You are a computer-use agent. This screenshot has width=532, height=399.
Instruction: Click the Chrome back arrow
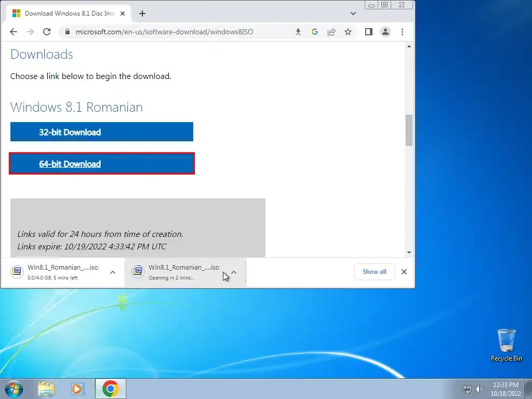click(x=13, y=32)
